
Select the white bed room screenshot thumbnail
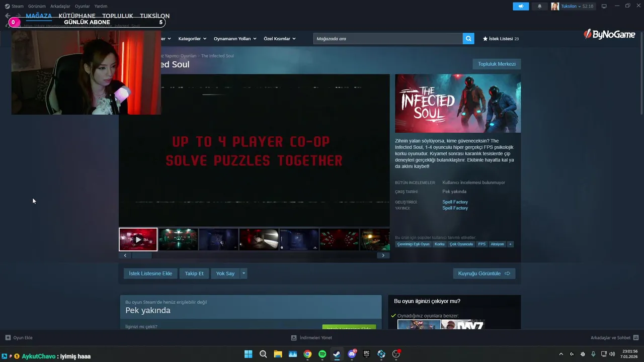259,239
